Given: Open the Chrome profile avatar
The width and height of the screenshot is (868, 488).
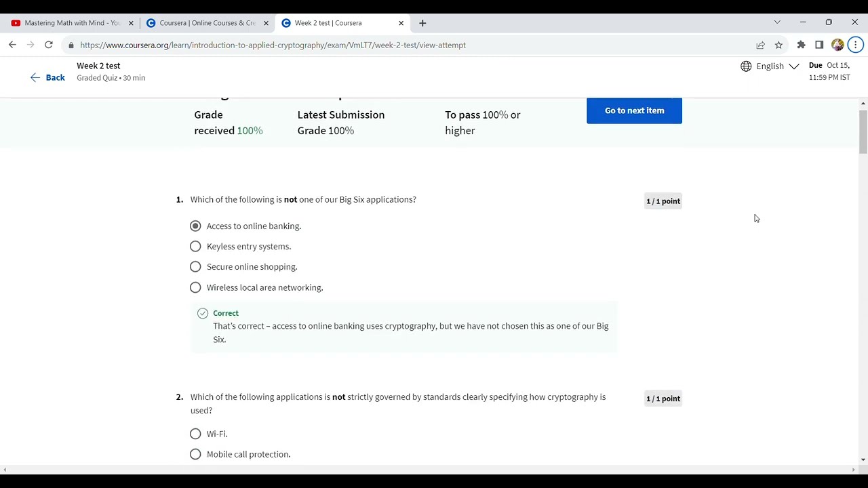Looking at the screenshot, I should point(837,45).
